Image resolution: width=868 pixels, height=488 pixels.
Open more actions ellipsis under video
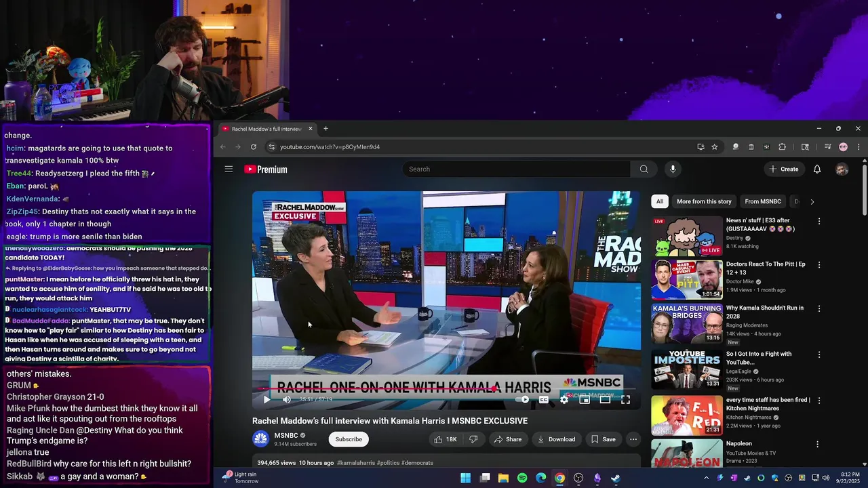(x=633, y=439)
